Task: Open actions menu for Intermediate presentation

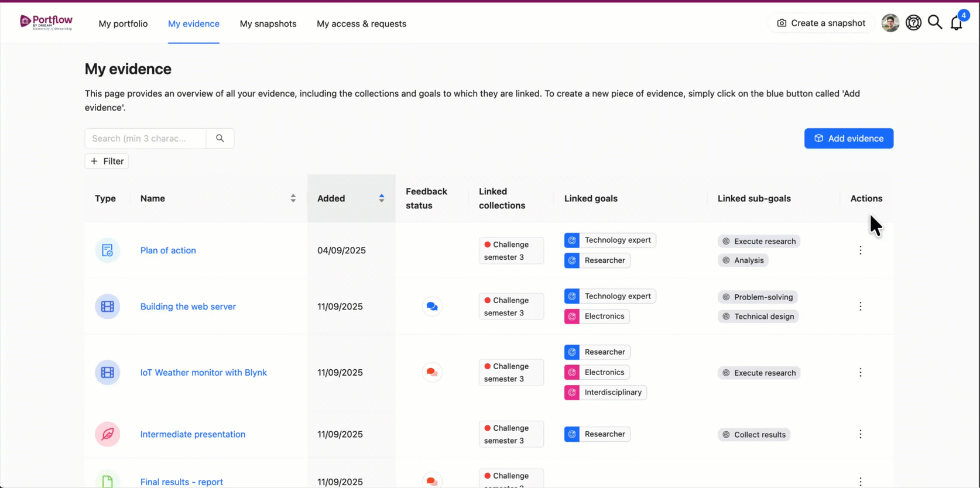Action: point(861,434)
